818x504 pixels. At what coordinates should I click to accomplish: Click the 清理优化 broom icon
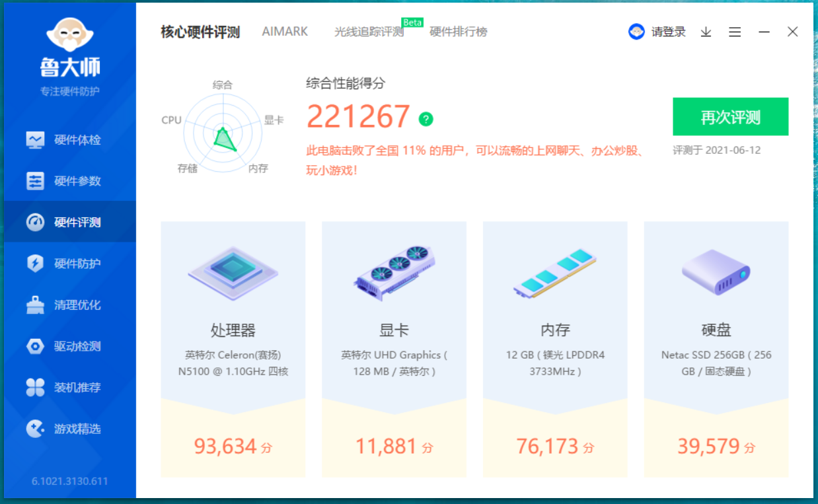[35, 305]
